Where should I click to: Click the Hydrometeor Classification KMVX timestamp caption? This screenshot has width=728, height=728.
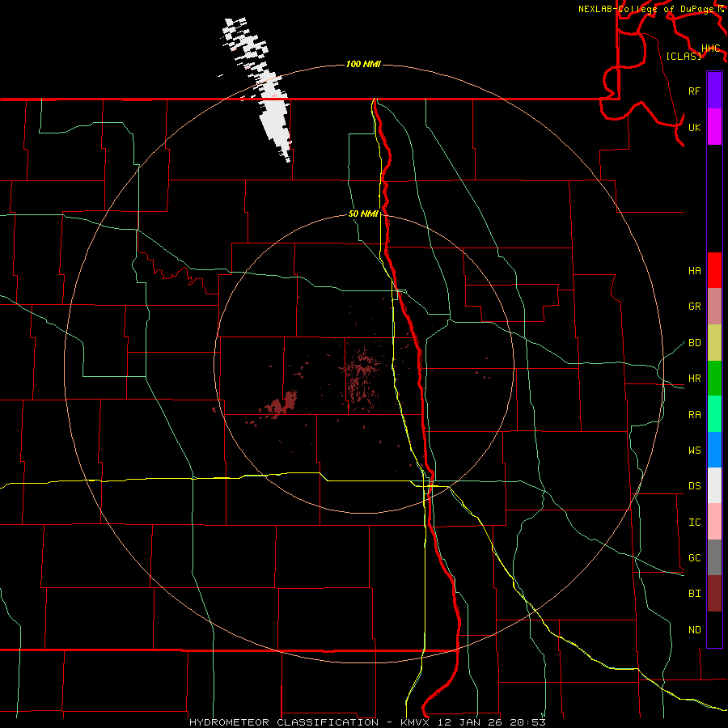[367, 722]
